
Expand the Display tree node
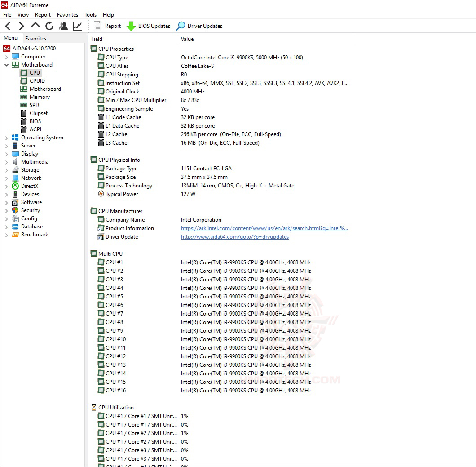(x=6, y=154)
